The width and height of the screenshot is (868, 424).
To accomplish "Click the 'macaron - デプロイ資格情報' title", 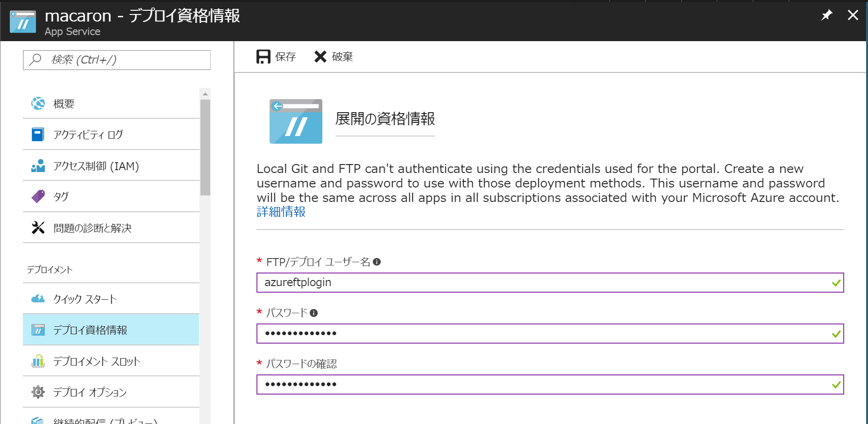I will (x=142, y=15).
